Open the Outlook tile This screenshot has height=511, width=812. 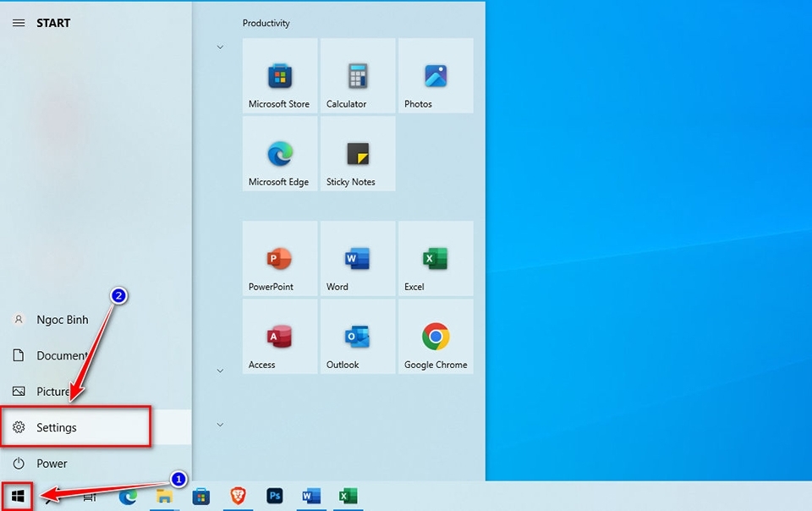358,337
